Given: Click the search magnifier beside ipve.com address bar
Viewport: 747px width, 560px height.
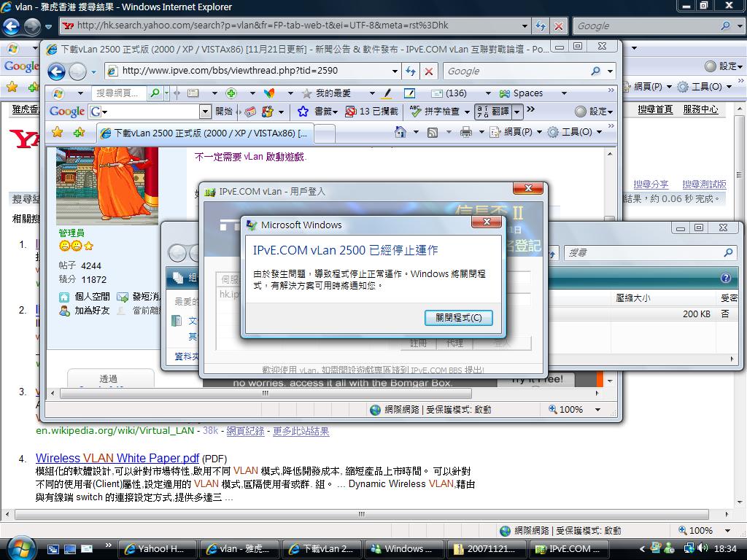Looking at the screenshot, I should click(595, 71).
